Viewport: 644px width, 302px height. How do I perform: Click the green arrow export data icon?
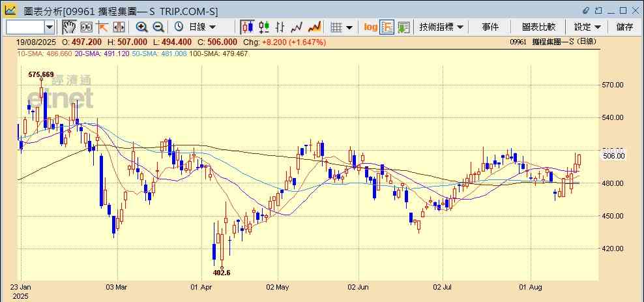[x=403, y=27]
